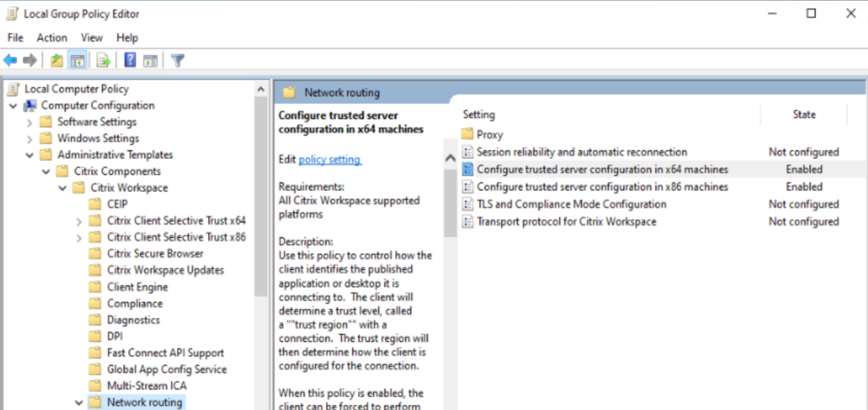Click the Export List toolbar icon

[103, 60]
